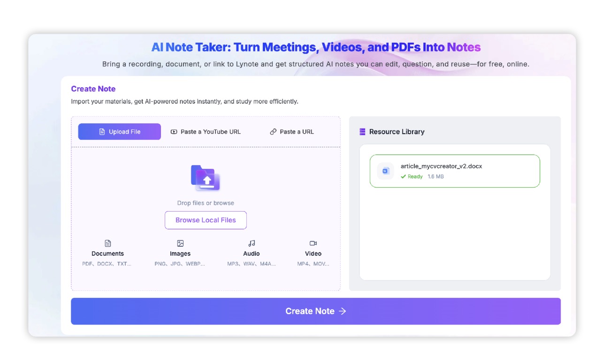Select the Upload File tab
Image resolution: width=610 pixels, height=364 pixels.
(x=120, y=132)
